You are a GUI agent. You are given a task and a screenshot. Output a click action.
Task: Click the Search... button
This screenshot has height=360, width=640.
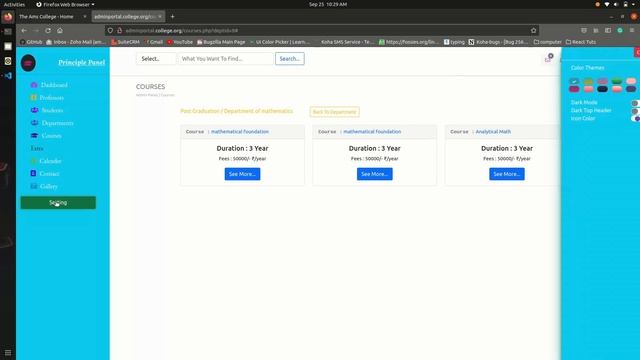[x=290, y=59]
